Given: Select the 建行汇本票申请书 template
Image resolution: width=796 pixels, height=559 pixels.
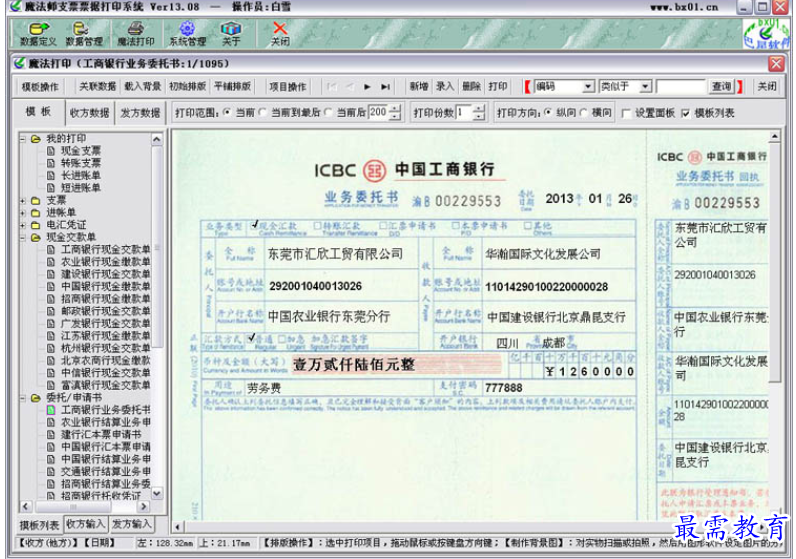Looking at the screenshot, I should (101, 435).
